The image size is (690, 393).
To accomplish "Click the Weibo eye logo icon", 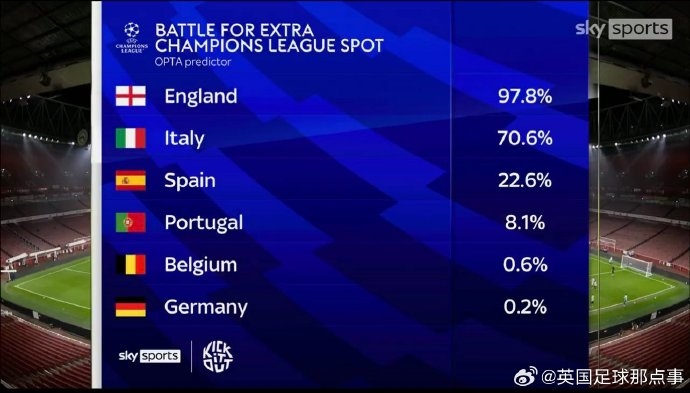I will (x=526, y=376).
